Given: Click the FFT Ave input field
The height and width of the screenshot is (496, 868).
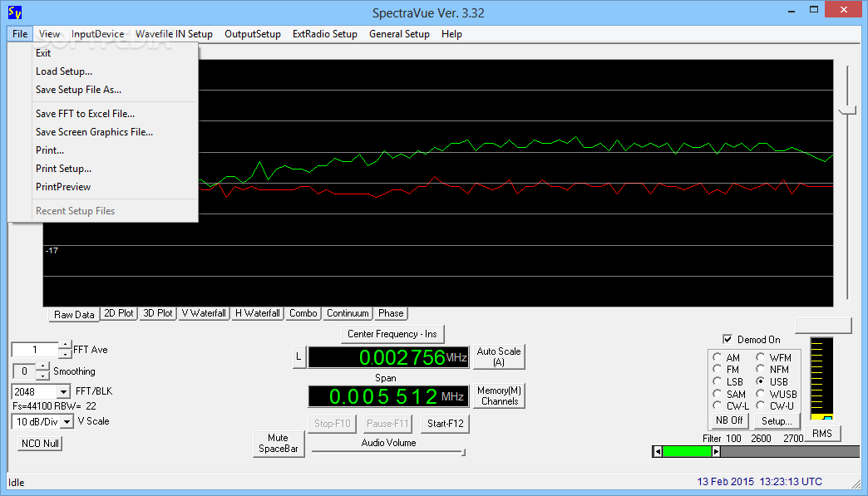Looking at the screenshot, I should tap(35, 350).
